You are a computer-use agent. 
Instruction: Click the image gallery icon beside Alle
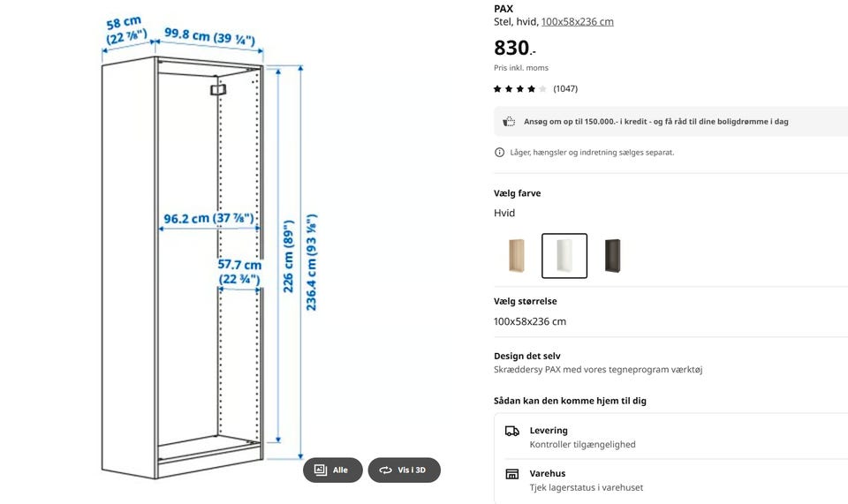point(320,470)
